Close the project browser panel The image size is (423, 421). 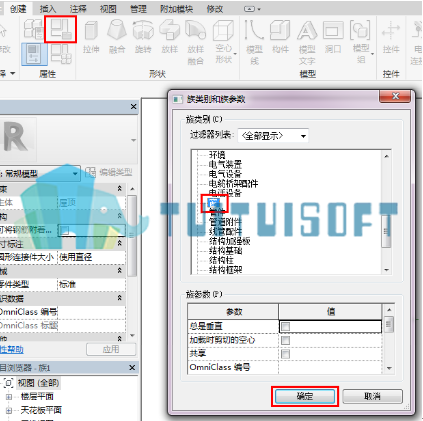tap(132, 368)
